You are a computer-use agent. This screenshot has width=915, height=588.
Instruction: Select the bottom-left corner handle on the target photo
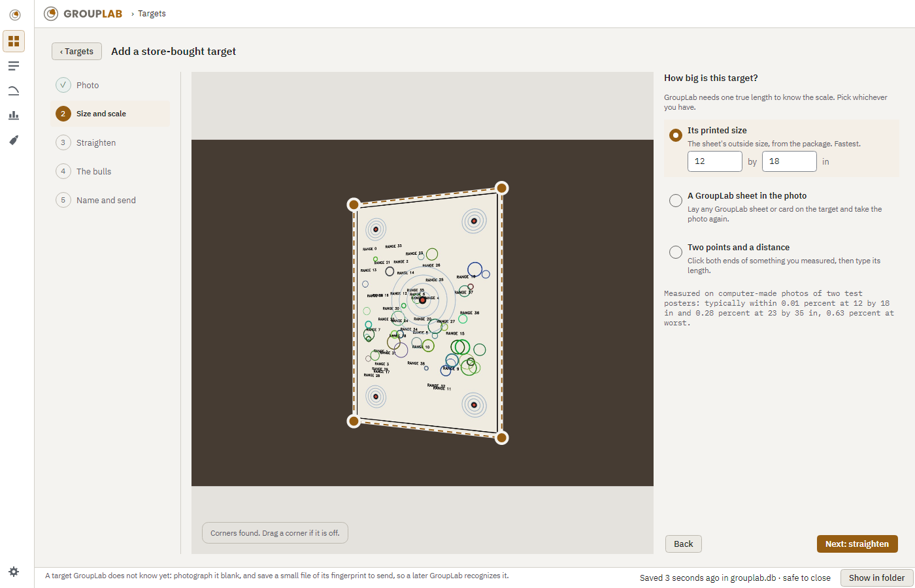354,421
